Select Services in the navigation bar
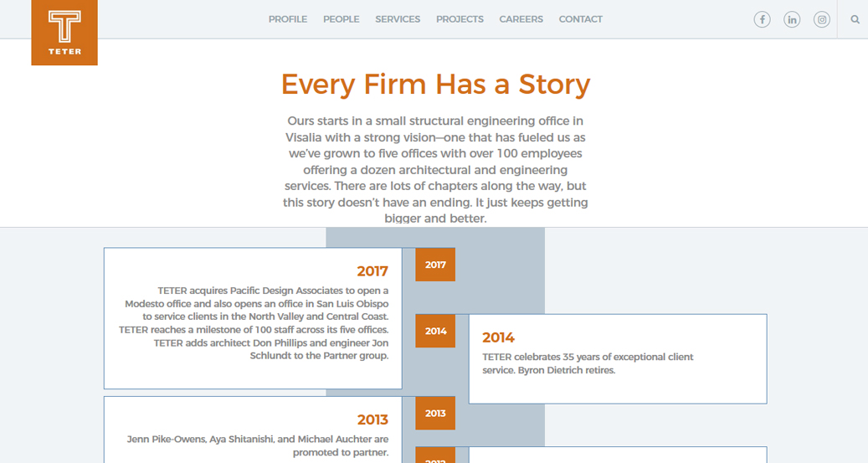 pyautogui.click(x=398, y=19)
